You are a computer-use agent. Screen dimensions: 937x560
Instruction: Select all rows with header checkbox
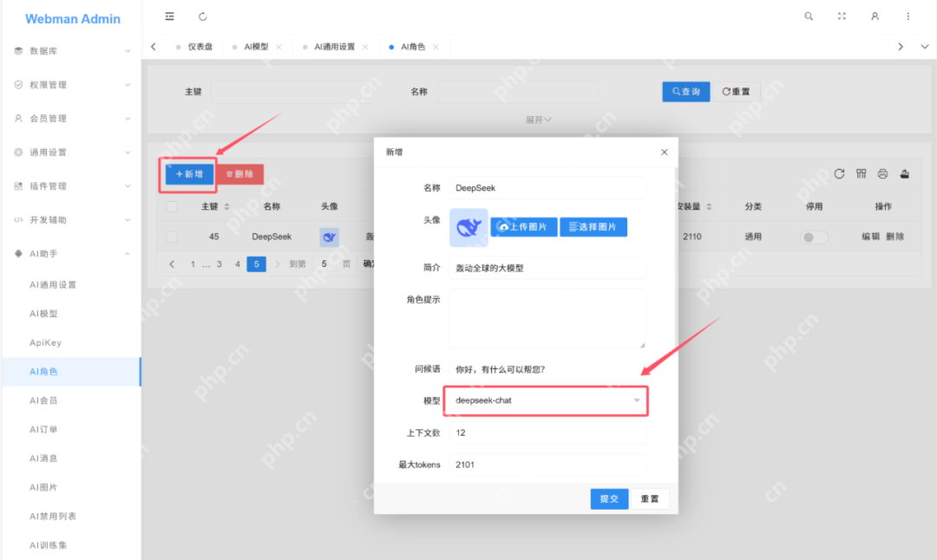click(172, 206)
